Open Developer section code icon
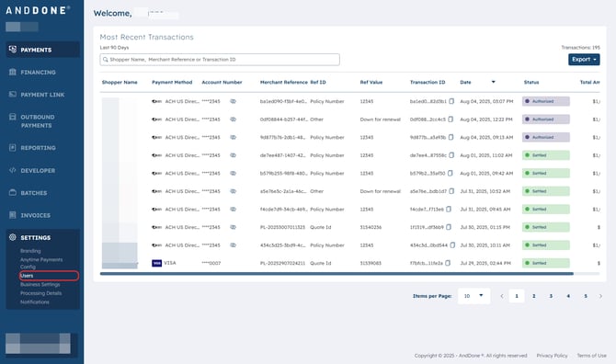Image resolution: width=616 pixels, height=364 pixels. click(x=13, y=170)
